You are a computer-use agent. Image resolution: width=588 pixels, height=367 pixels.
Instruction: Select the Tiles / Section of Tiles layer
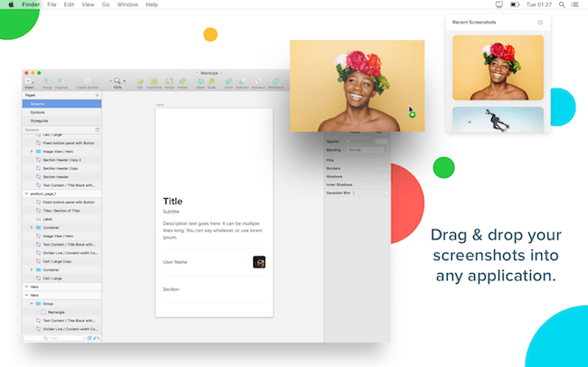pos(62,211)
